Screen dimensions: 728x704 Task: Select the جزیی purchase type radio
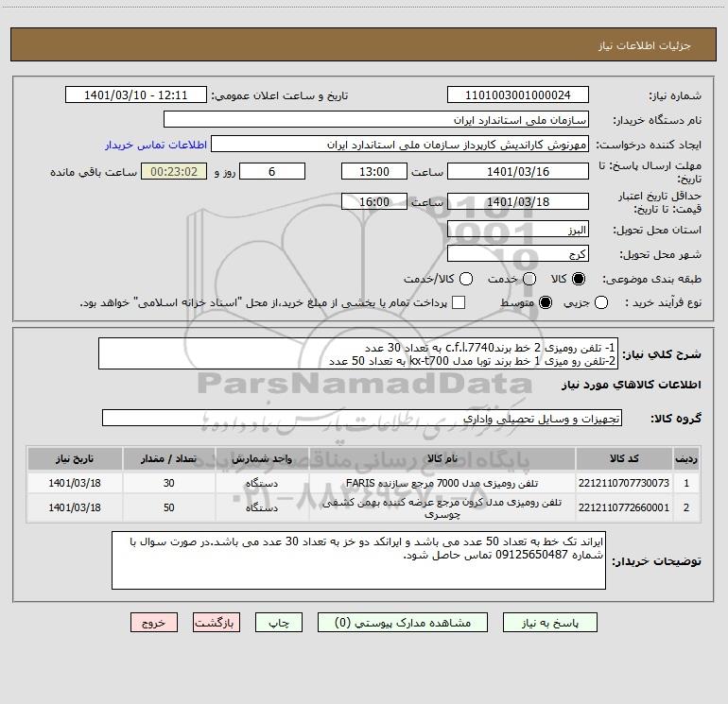600,302
